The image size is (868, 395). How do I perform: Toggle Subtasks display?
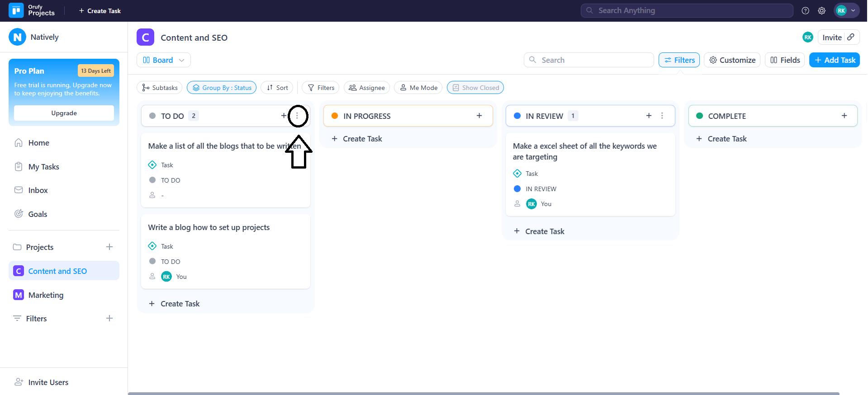click(x=159, y=88)
